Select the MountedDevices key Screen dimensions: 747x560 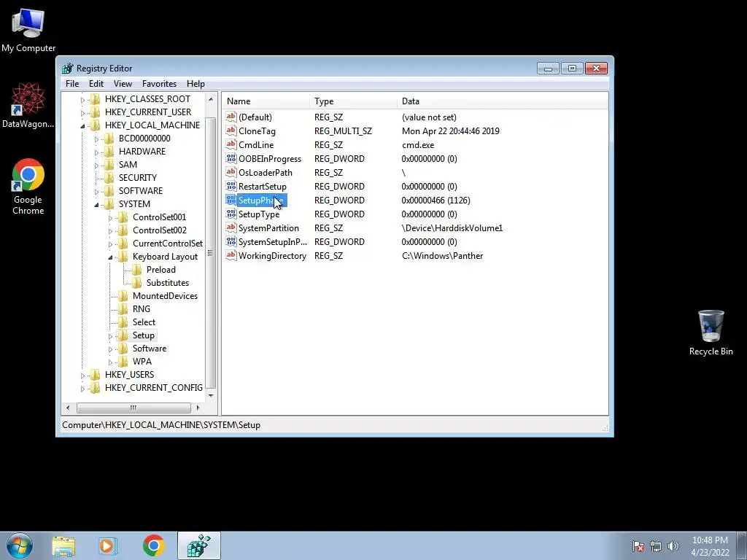tap(165, 296)
